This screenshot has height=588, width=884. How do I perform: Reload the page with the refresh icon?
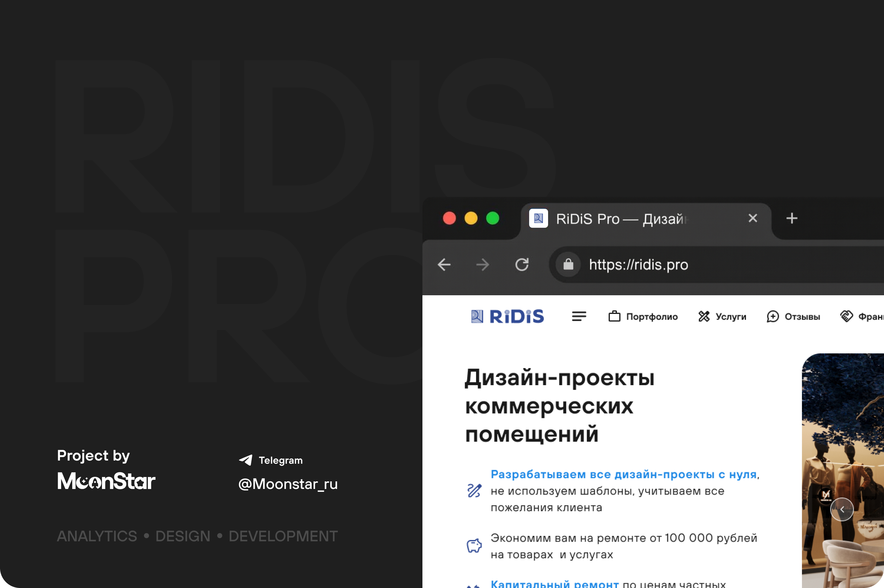pyautogui.click(x=522, y=264)
